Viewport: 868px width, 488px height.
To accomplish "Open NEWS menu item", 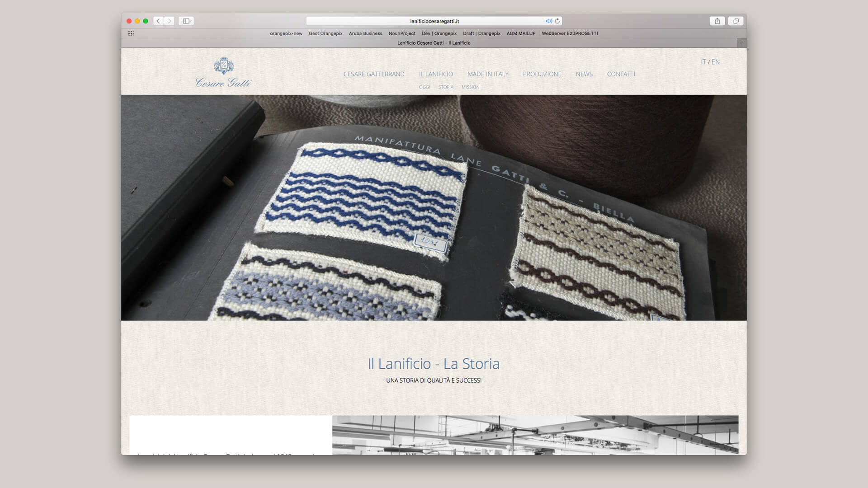I will pyautogui.click(x=584, y=74).
